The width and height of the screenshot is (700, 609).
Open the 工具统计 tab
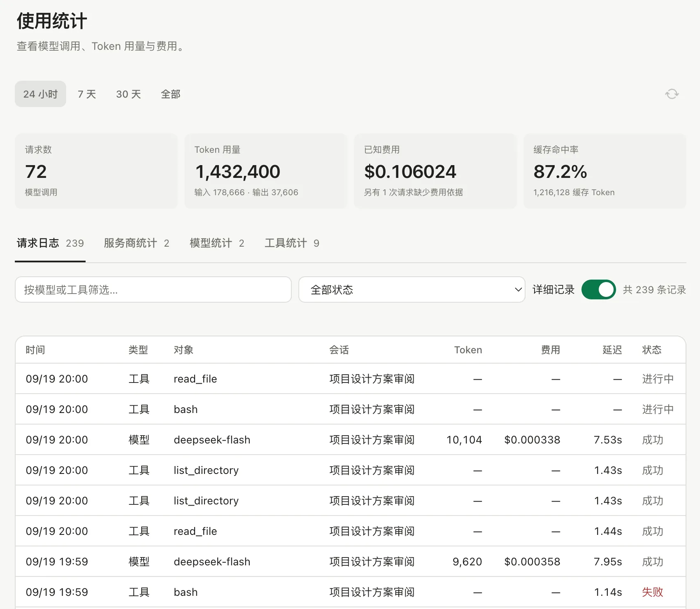292,243
